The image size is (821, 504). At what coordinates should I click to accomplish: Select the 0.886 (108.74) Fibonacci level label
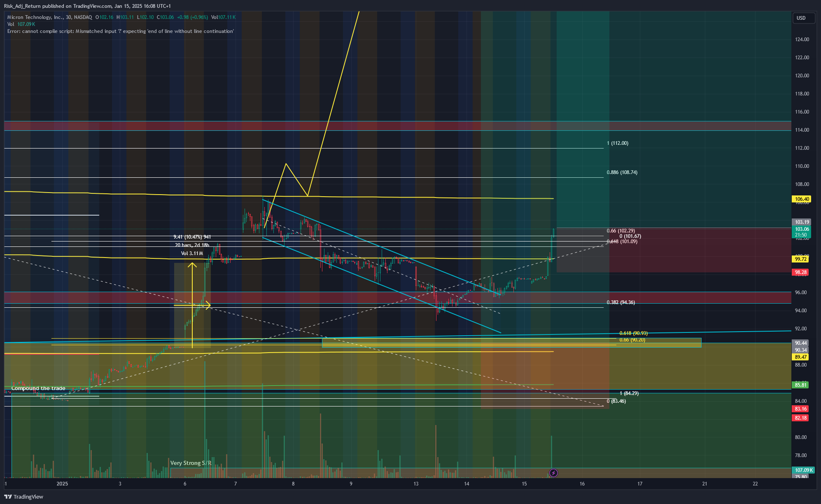622,172
